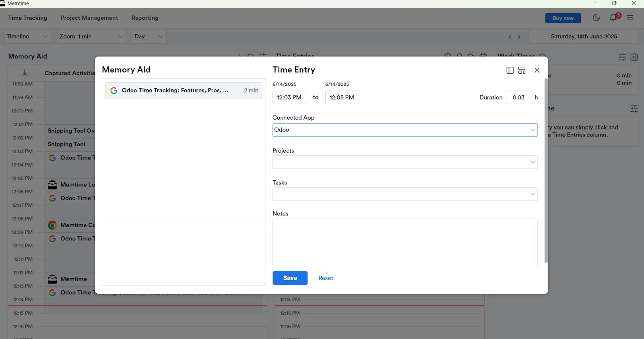Open notifications bell icon

[x=613, y=18]
